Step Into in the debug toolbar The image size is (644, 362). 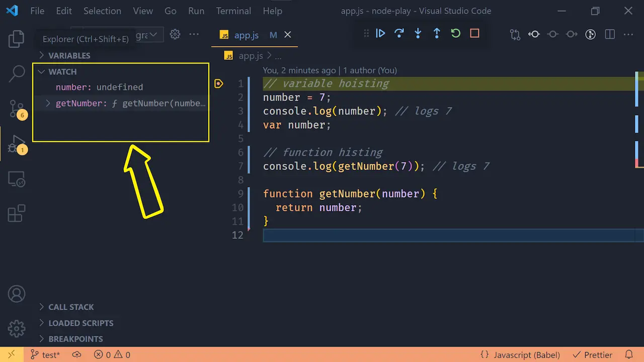pyautogui.click(x=418, y=34)
